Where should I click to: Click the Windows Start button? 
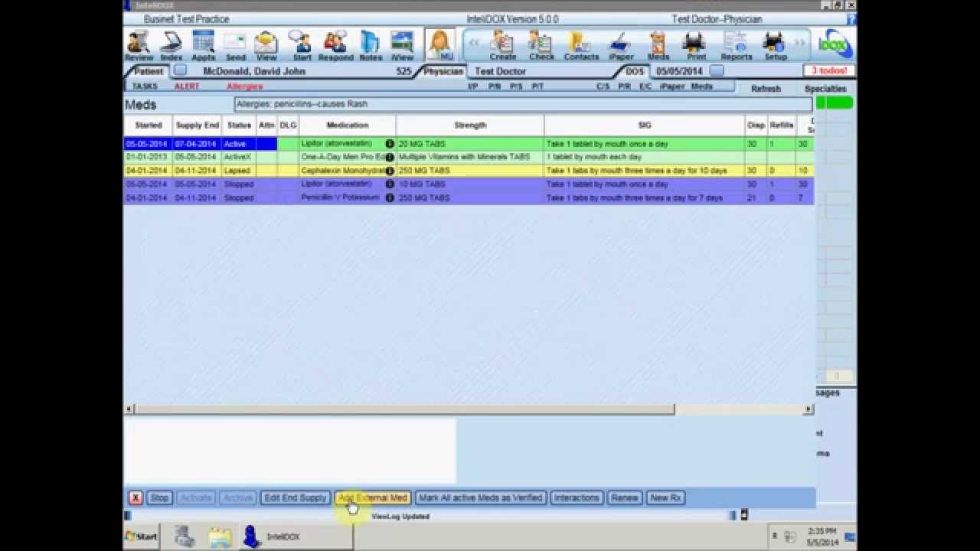point(142,536)
